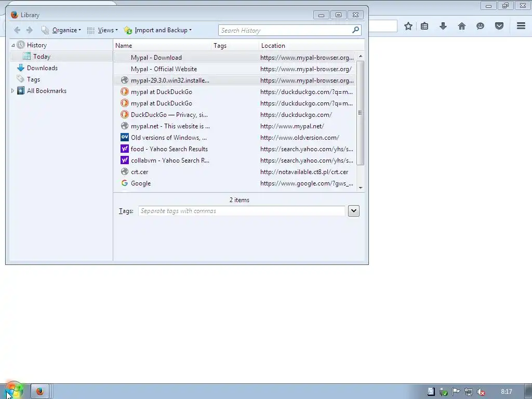Click the Home icon in Firefox toolbar
The height and width of the screenshot is (399, 532).
pyautogui.click(x=462, y=26)
